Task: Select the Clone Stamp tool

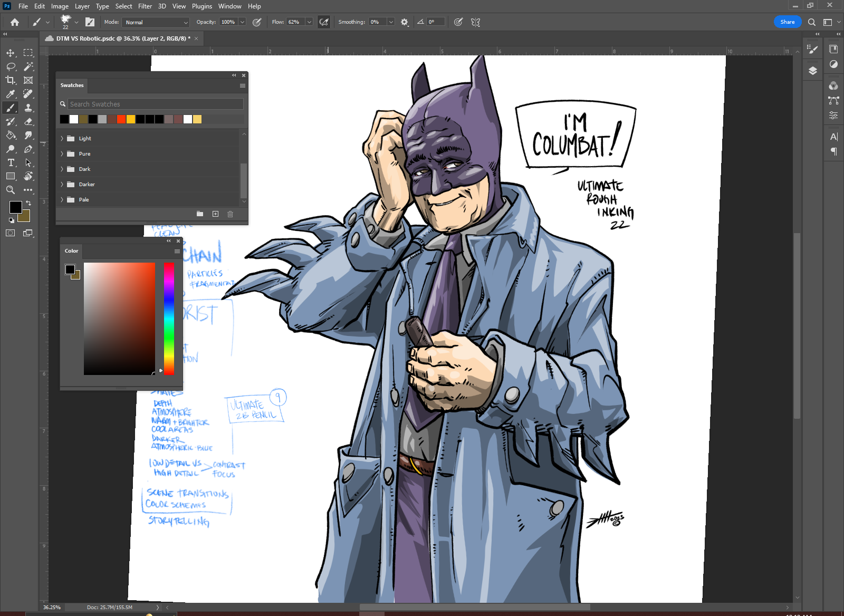Action: 28,108
